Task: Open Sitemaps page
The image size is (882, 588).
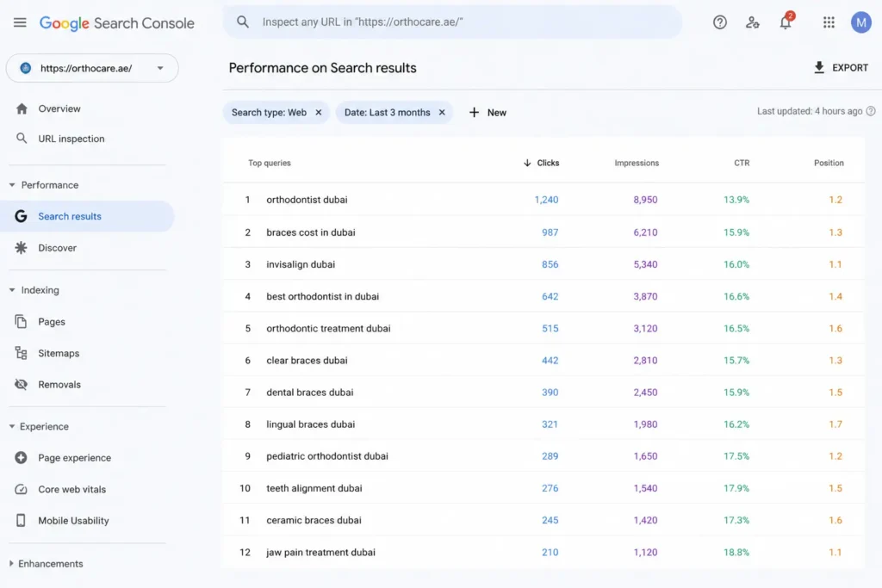Action: click(59, 353)
